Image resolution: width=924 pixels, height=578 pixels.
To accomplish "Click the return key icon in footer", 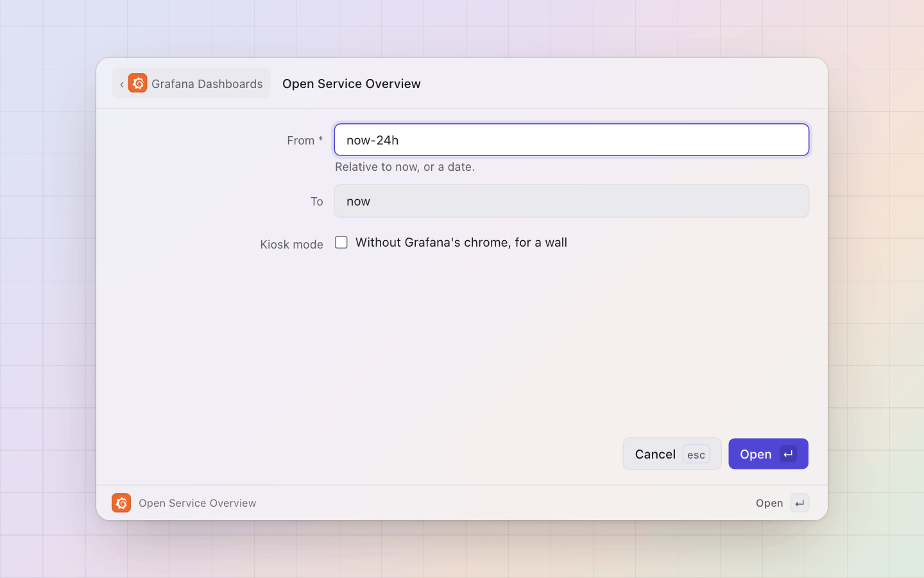I will 800,503.
